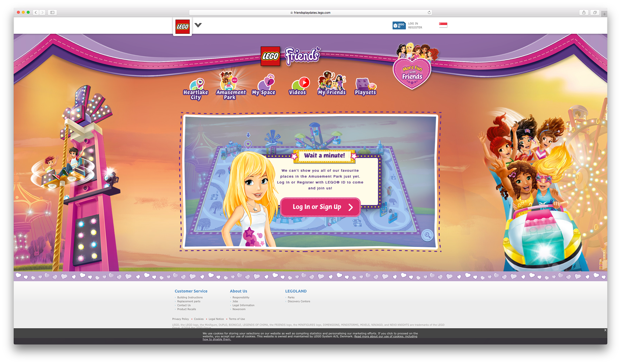The width and height of the screenshot is (621, 364).
Task: Click the LEGO ID badge icon
Action: click(x=399, y=26)
